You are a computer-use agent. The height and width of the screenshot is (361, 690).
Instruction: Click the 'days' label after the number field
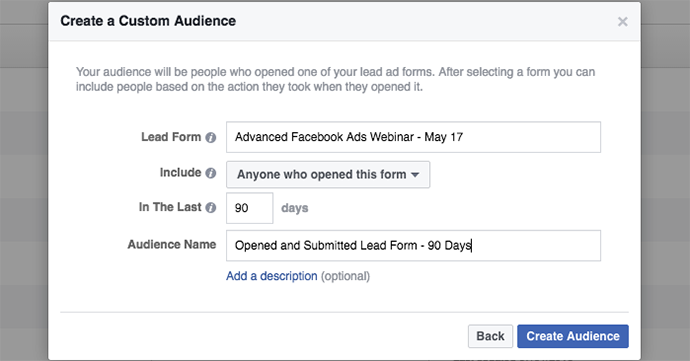click(294, 208)
